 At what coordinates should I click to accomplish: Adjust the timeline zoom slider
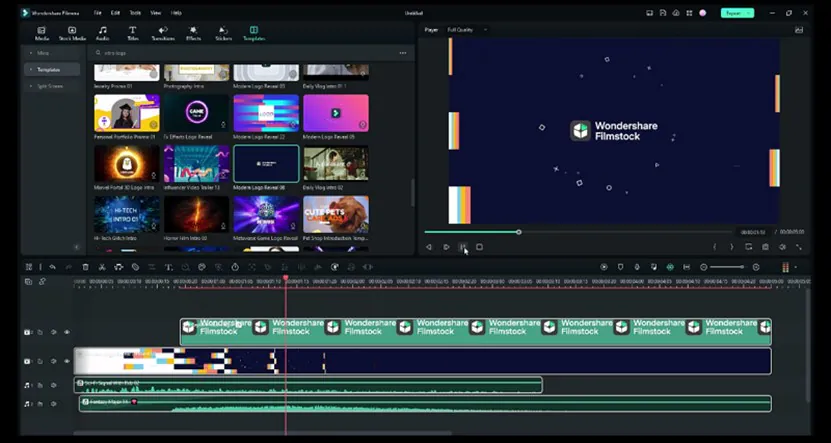[x=727, y=267]
